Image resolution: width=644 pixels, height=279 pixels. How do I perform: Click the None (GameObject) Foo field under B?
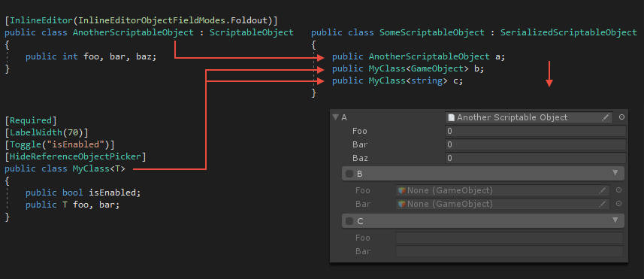[502, 190]
